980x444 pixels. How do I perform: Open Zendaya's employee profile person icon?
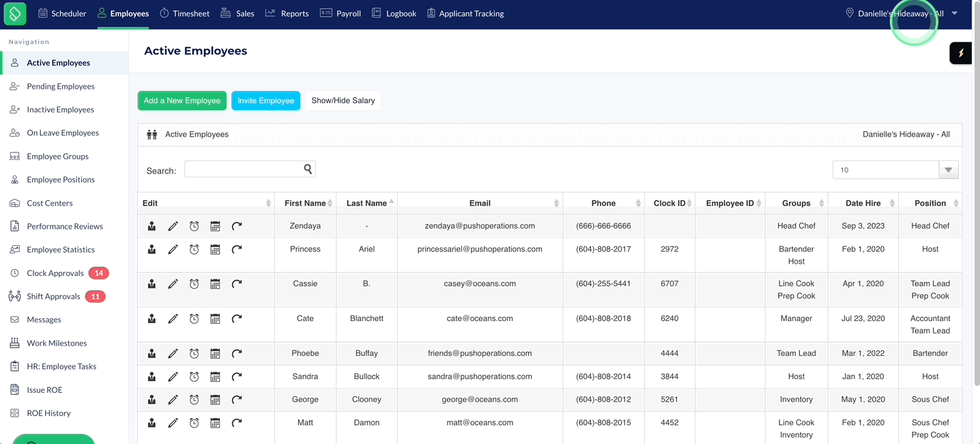[152, 226]
